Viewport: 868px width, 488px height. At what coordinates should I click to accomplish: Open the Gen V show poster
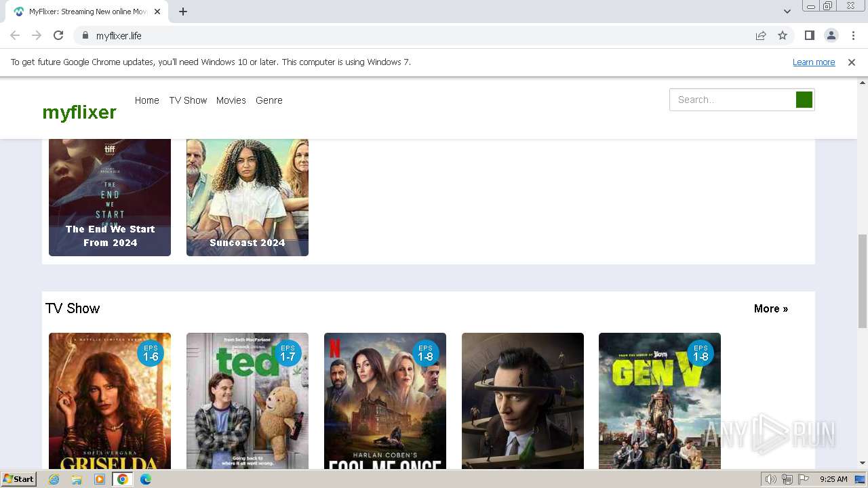tap(660, 401)
